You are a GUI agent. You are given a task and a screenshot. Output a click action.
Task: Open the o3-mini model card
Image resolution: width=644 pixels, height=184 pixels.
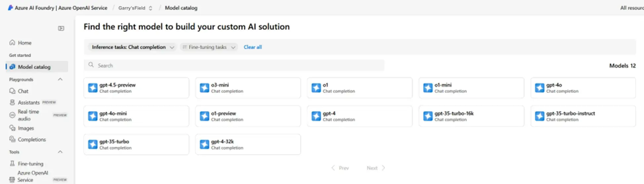tap(248, 88)
